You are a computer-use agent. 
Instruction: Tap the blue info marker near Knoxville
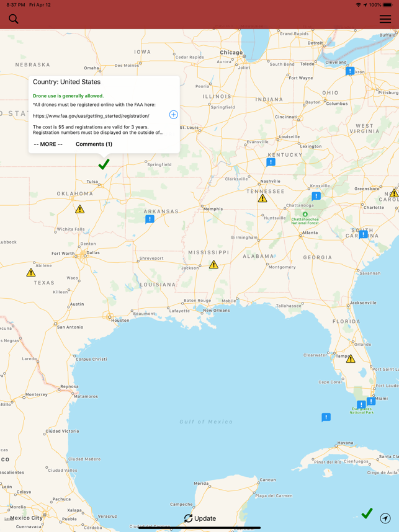coord(316,196)
